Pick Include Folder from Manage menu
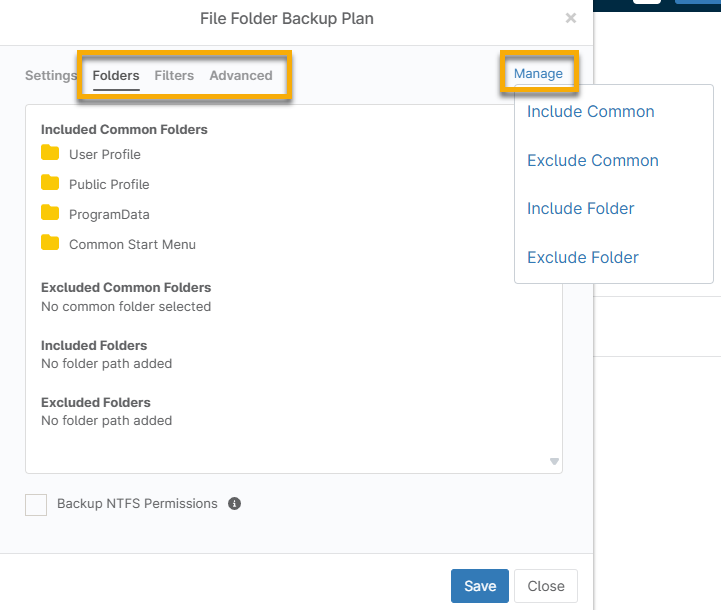The image size is (721, 610). 581,208
